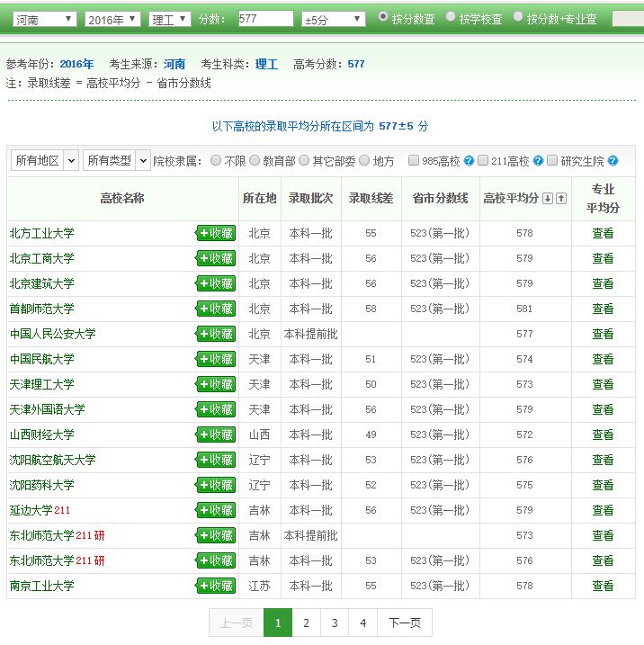Open 南京工业大学 university link
The height and width of the screenshot is (645, 644).
(42, 586)
